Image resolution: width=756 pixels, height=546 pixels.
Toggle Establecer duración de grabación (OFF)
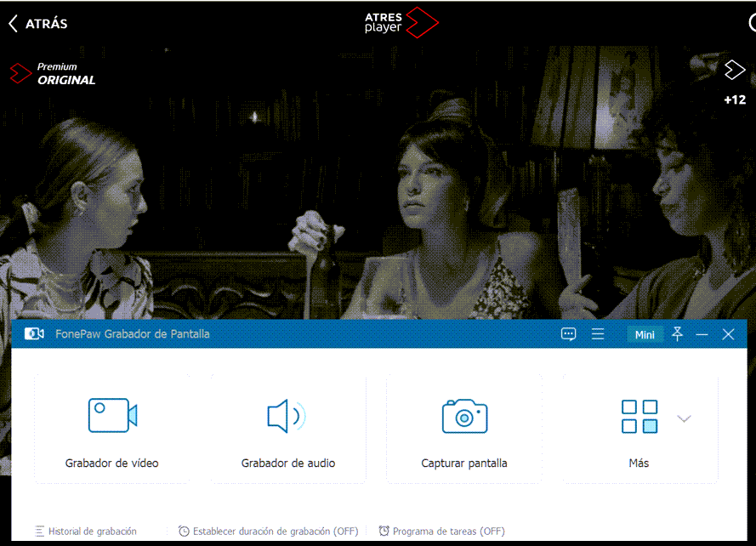(x=268, y=532)
